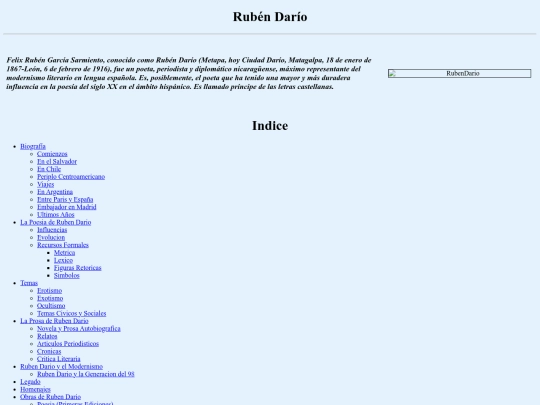Click the Viajes link
Image resolution: width=540 pixels, height=405 pixels.
[45, 184]
